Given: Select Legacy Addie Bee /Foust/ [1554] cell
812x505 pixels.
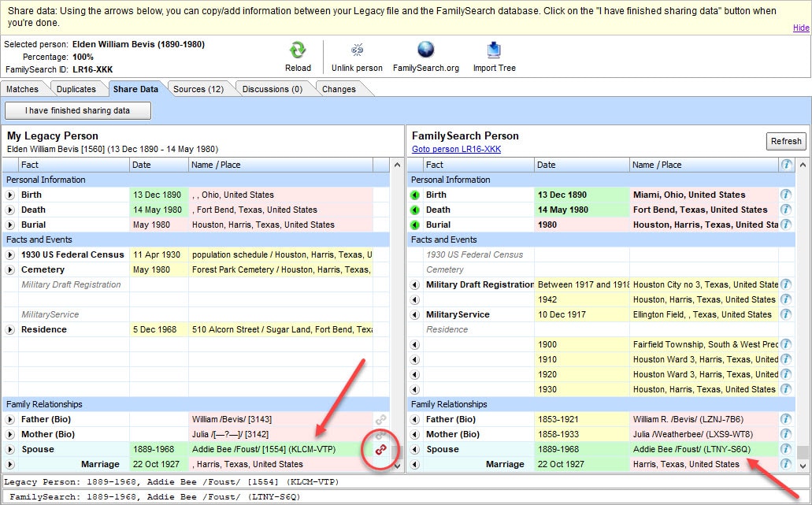Looking at the screenshot, I should tap(280, 449).
